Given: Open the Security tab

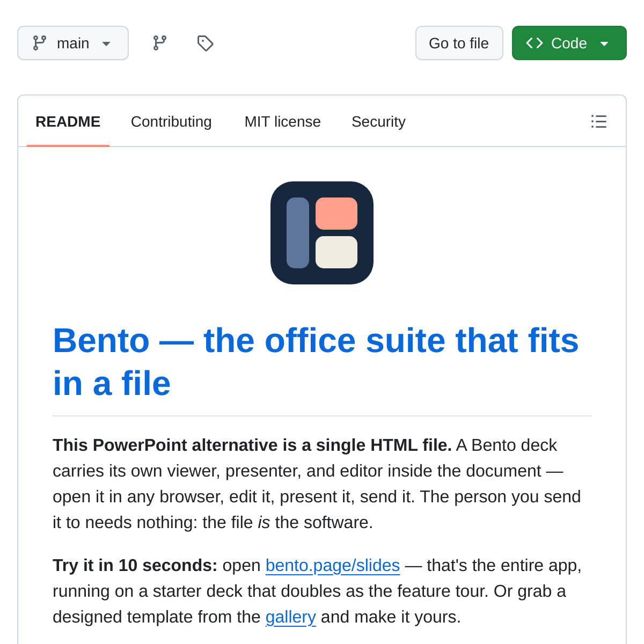Looking at the screenshot, I should [378, 122].
